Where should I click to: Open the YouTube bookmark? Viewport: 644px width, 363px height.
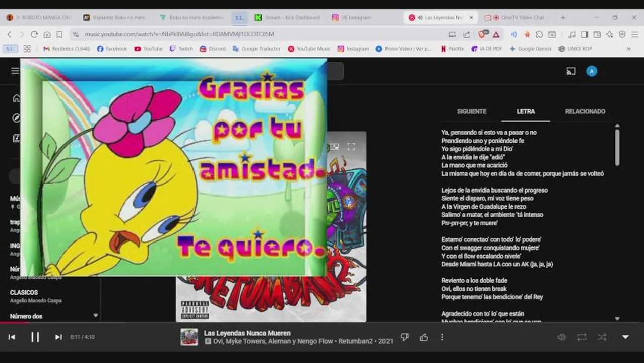click(x=149, y=49)
